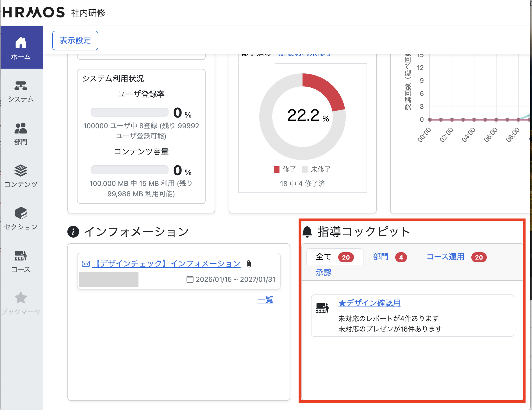Open the Home sidebar icon
Viewport: 532px width, 410px height.
click(x=21, y=43)
